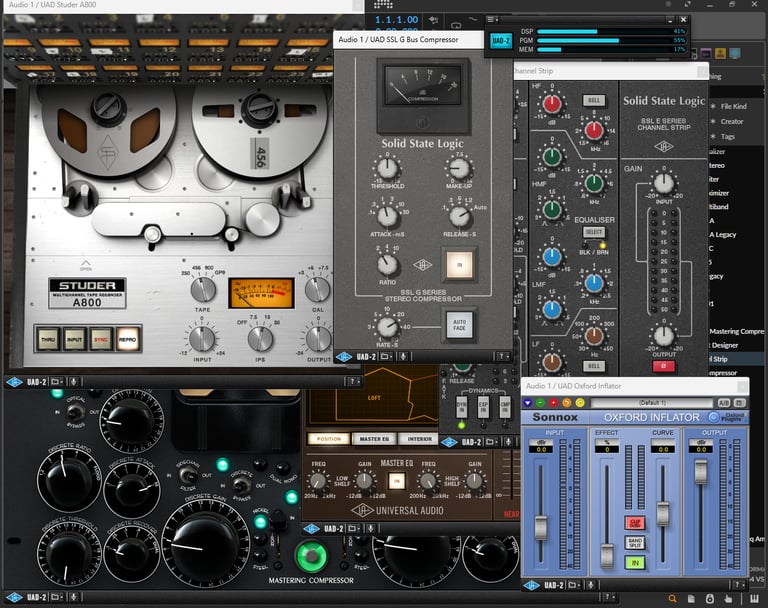The height and width of the screenshot is (608, 768).
Task: Open the help dropdown in Oxford Inflator toolbar
Action: (x=739, y=585)
